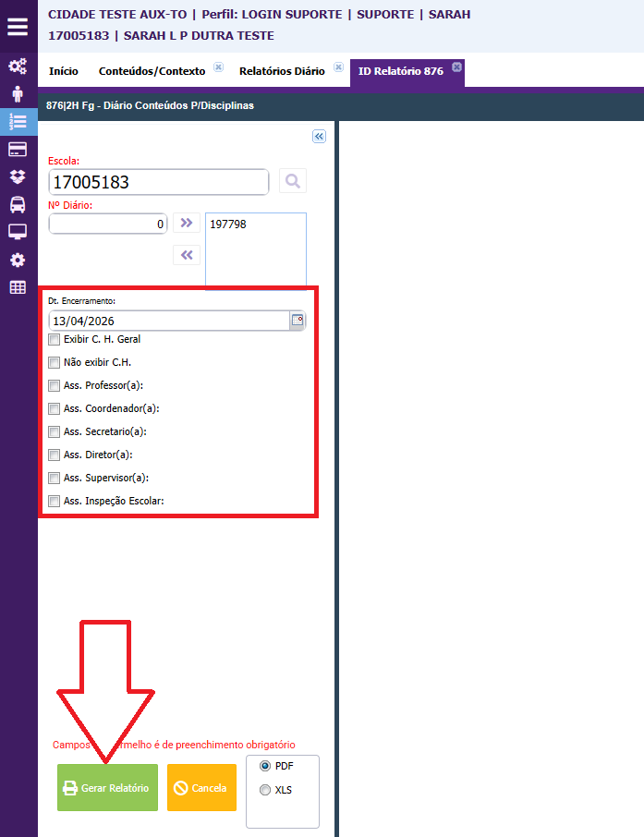Open the Dt. Encerramento calendar picker
Image resolution: width=644 pixels, height=837 pixels.
pyautogui.click(x=298, y=321)
